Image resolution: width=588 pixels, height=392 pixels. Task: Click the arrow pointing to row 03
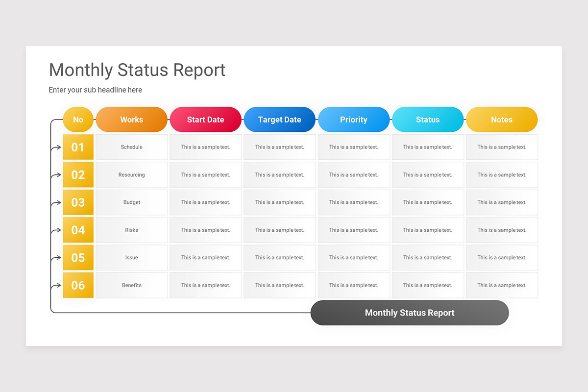click(56, 202)
